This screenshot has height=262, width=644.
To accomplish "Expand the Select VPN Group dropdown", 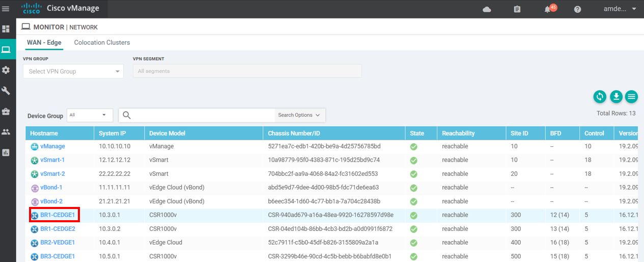I will pyautogui.click(x=73, y=71).
